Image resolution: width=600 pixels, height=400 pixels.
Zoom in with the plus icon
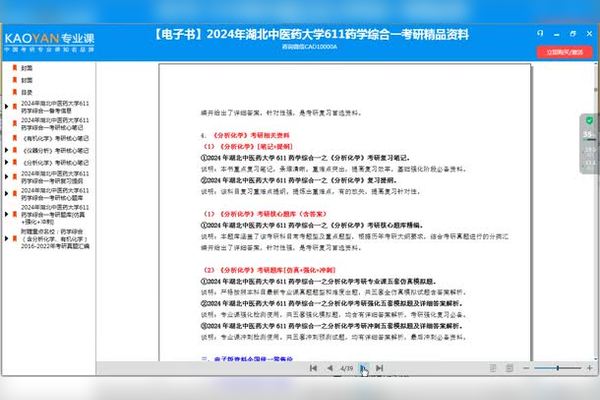click(589, 368)
